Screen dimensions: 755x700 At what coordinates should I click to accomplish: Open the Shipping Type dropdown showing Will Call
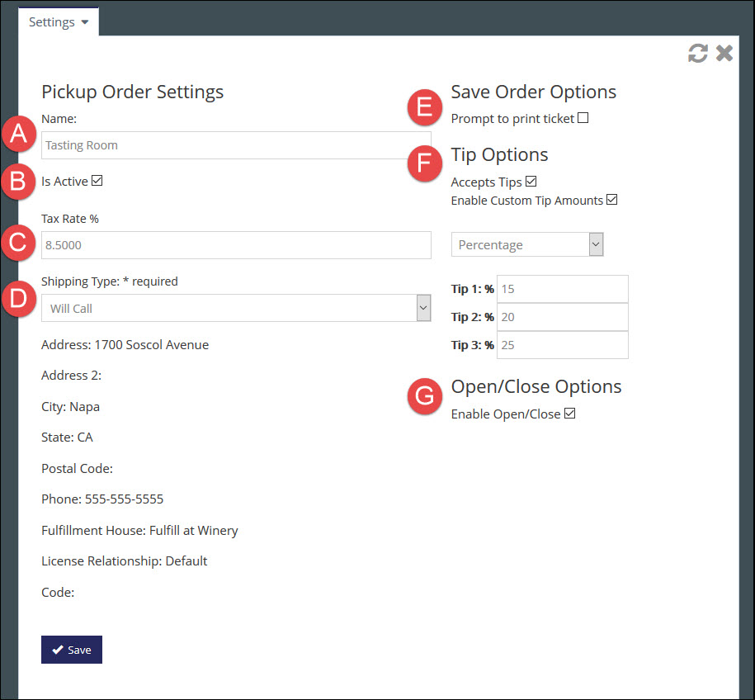click(x=423, y=308)
